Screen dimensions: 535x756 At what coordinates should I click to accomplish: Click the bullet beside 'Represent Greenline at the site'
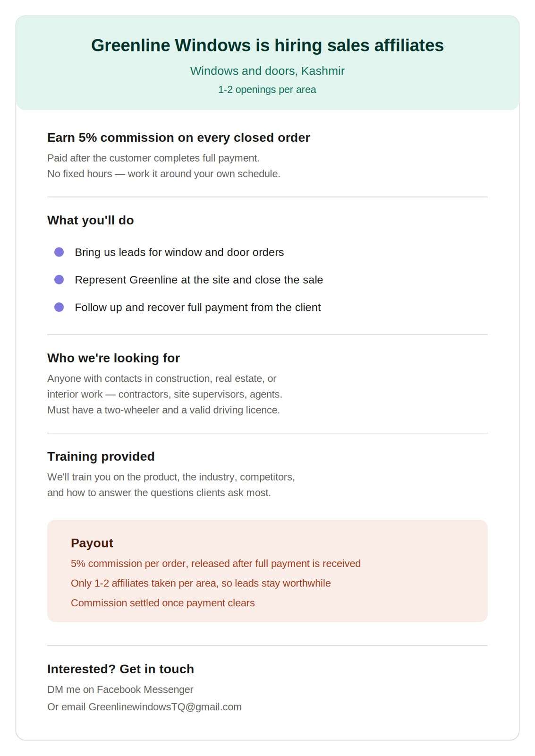click(x=59, y=280)
